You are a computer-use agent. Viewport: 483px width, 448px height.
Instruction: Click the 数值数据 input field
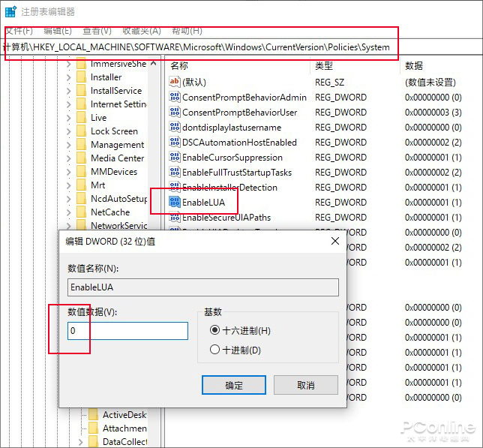tap(127, 331)
